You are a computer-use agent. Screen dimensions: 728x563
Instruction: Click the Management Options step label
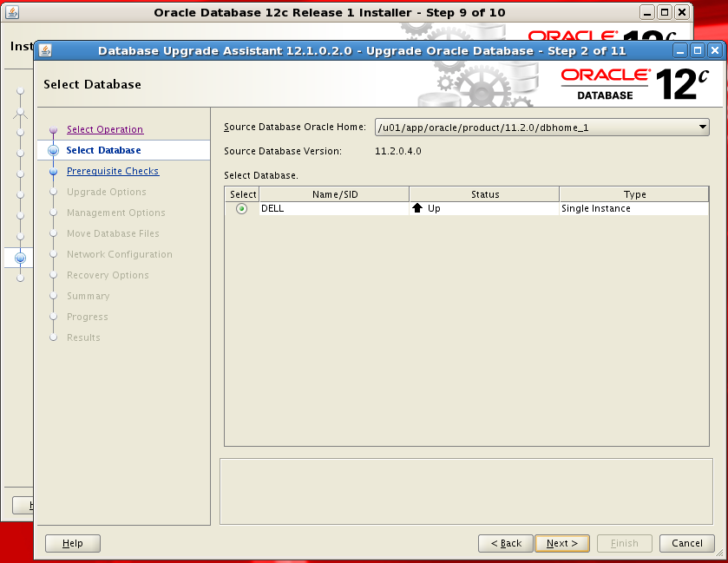click(x=116, y=213)
